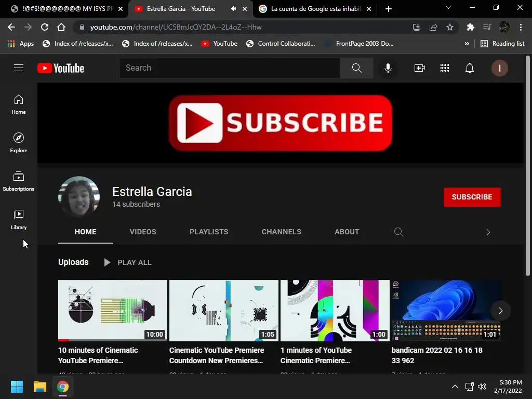This screenshot has width=532, height=399.
Task: Click the YouTube search input field
Action: (x=230, y=68)
